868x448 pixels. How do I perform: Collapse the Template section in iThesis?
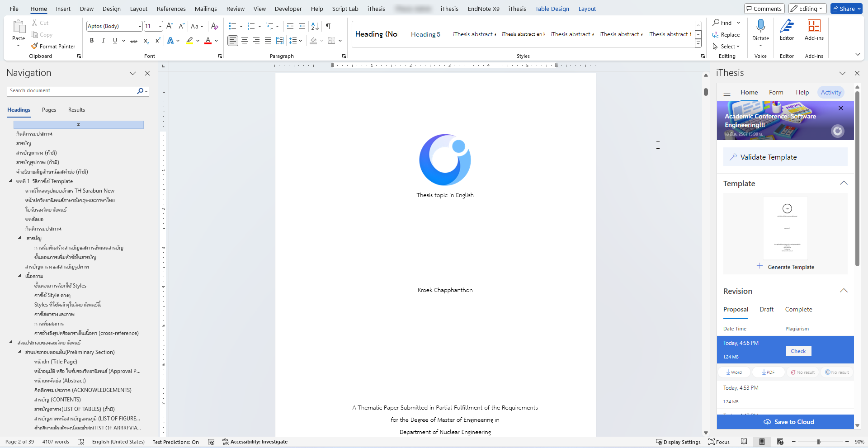(844, 183)
